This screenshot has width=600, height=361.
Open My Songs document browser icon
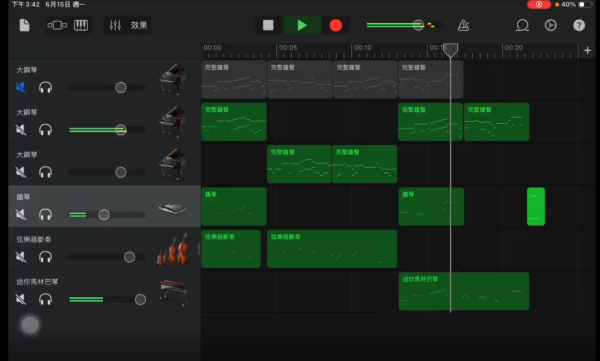(24, 26)
